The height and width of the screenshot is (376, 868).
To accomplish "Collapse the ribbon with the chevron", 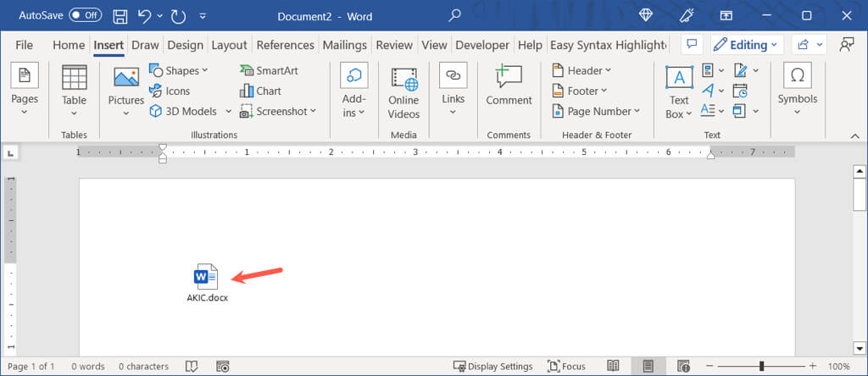I will (855, 135).
